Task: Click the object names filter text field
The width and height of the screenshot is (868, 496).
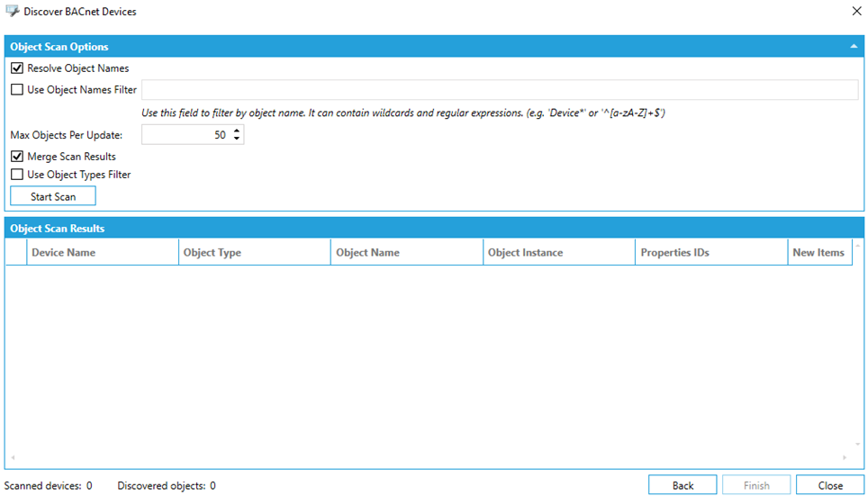Action: coord(499,90)
